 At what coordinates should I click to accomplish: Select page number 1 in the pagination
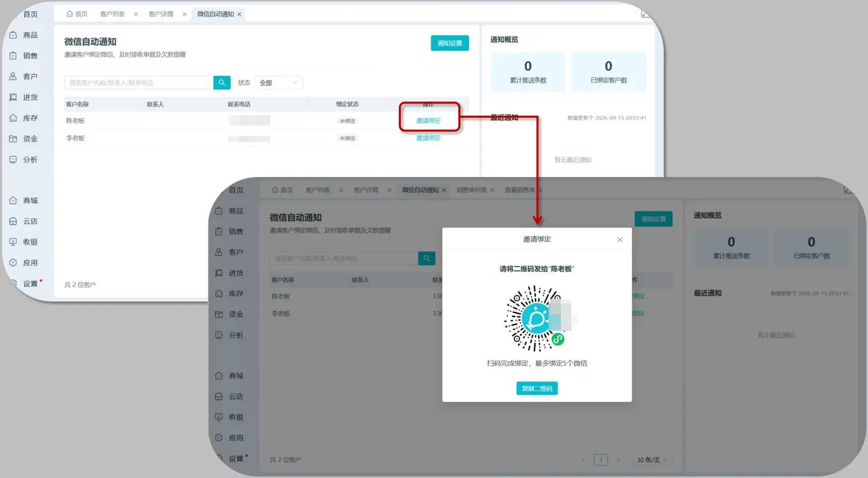click(x=601, y=460)
